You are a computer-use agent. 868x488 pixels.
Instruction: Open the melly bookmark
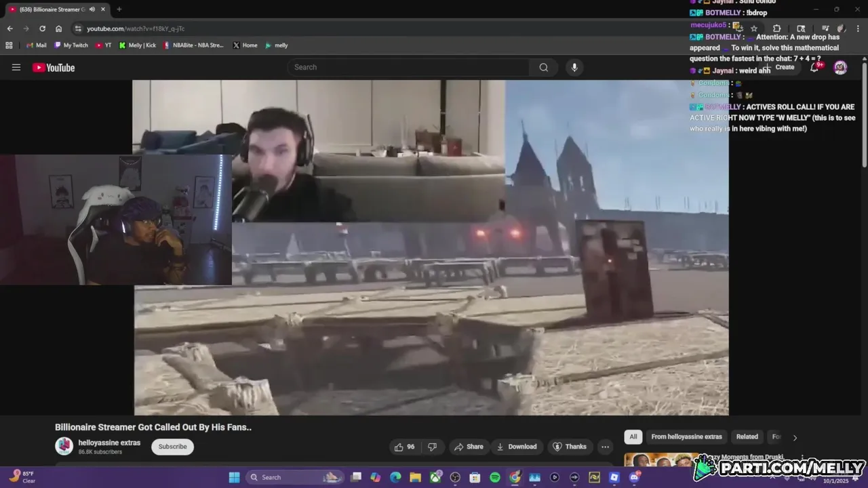277,45
